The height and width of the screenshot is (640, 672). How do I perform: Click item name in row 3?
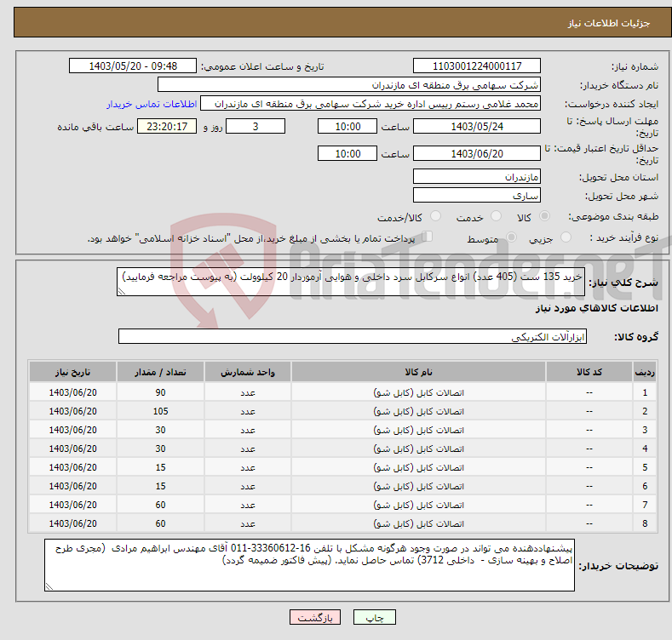pos(418,430)
